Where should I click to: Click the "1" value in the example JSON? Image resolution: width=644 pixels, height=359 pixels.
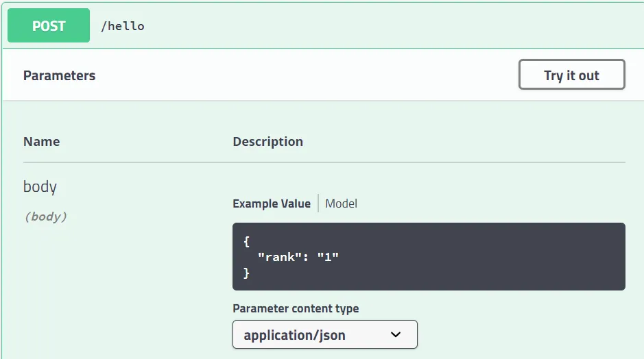328,258
